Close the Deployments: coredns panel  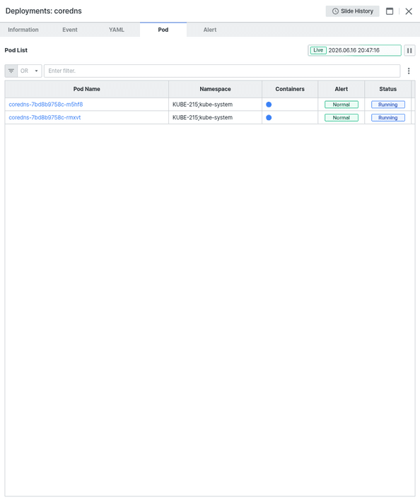(x=409, y=11)
